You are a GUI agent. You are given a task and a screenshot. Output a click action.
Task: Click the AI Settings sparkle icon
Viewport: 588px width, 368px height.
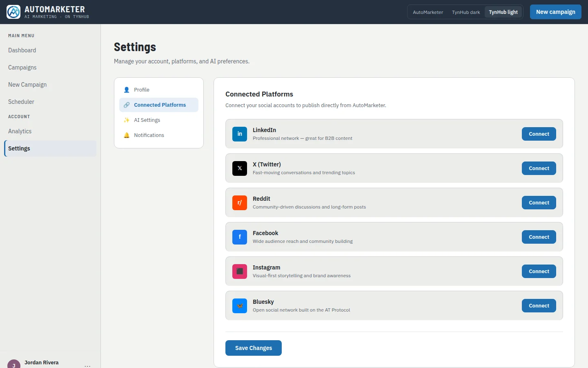[x=127, y=120]
